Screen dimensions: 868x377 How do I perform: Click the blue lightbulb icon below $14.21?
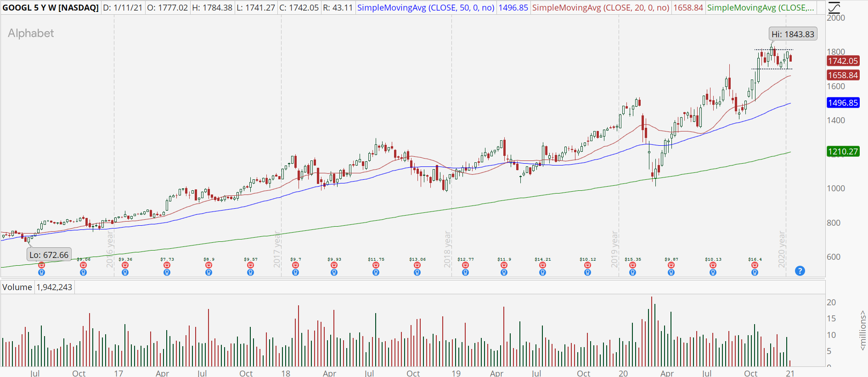[x=542, y=272]
